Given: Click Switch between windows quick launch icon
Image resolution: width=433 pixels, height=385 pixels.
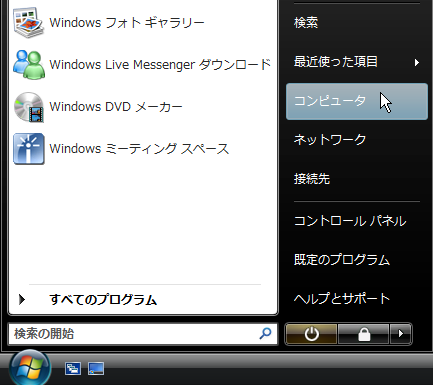Looking at the screenshot, I should pyautogui.click(x=73, y=369).
